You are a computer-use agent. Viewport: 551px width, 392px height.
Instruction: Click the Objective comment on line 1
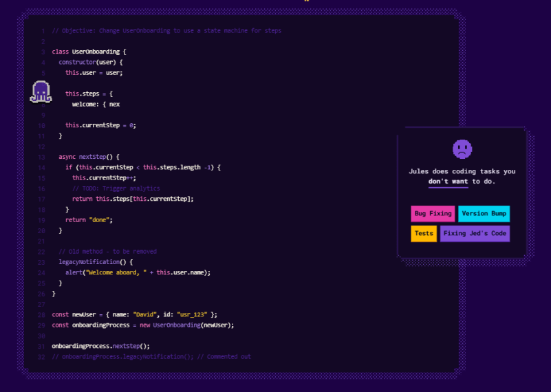coord(166,31)
